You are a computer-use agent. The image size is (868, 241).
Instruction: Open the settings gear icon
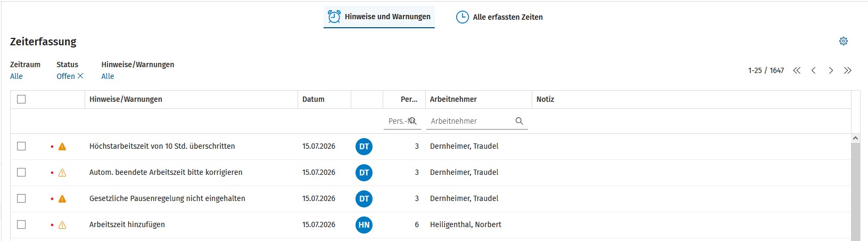click(x=844, y=41)
